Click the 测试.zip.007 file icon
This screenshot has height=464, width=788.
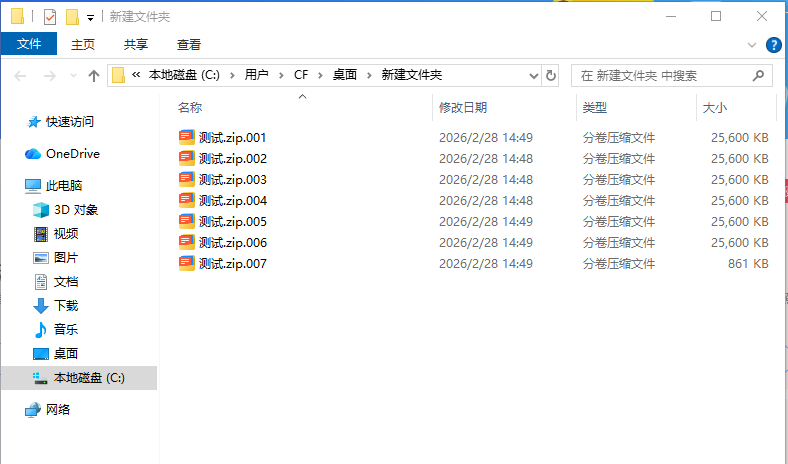pos(187,264)
